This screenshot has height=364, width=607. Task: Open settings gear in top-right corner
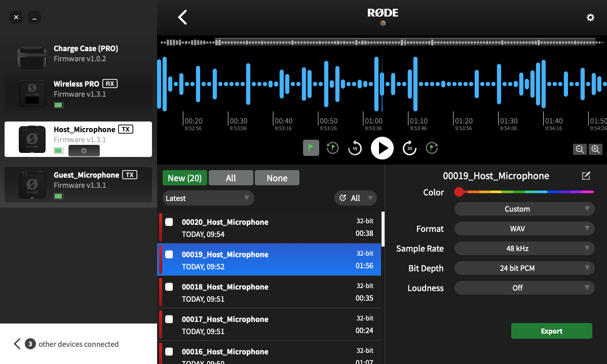click(x=590, y=17)
